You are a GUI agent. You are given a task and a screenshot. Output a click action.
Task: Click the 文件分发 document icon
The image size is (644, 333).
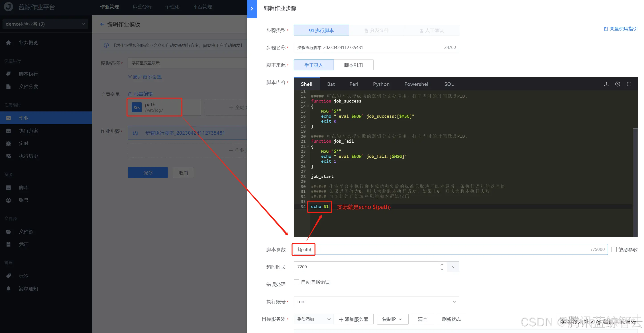tap(8, 86)
